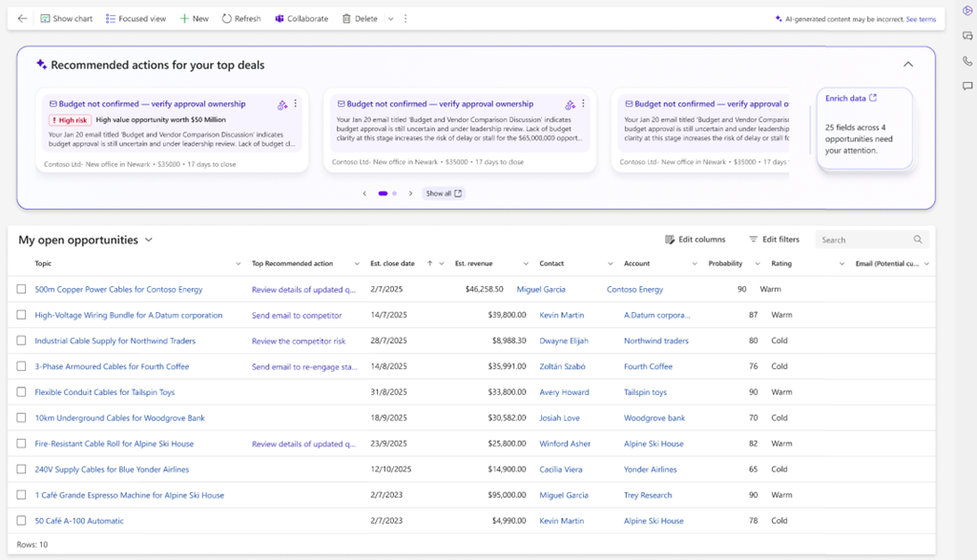Open more options on first recommendation card

point(296,104)
